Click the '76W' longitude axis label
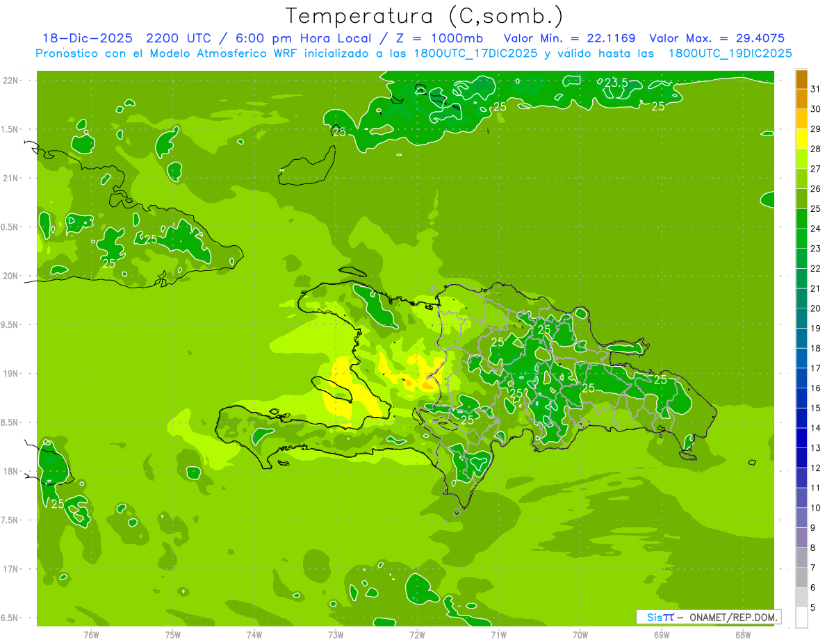The image size is (834, 644). 91,634
